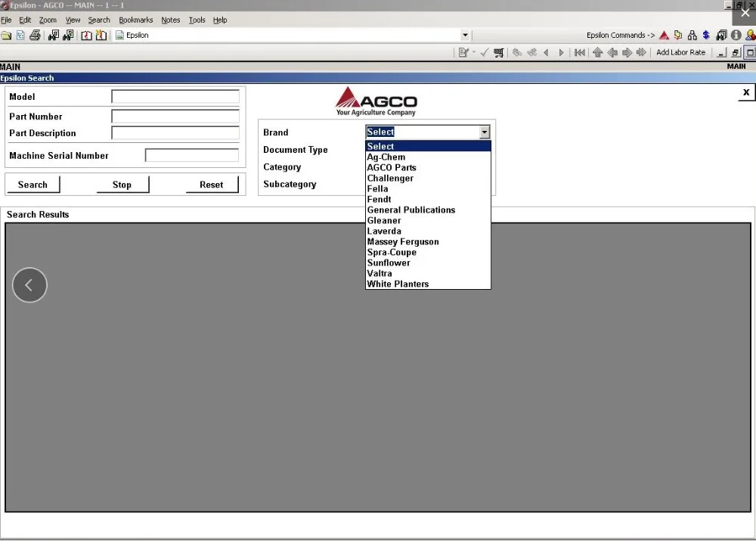Collapse the Brand dropdown arrow
The image size is (756, 541).
click(x=485, y=132)
